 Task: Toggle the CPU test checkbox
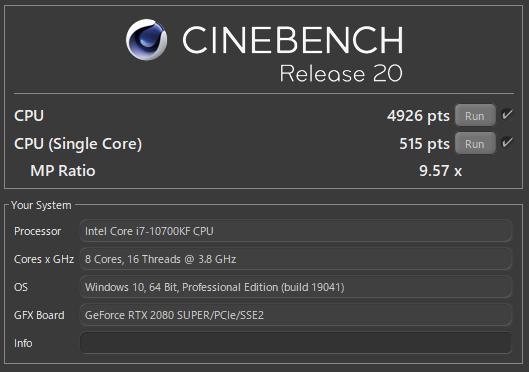(x=507, y=115)
